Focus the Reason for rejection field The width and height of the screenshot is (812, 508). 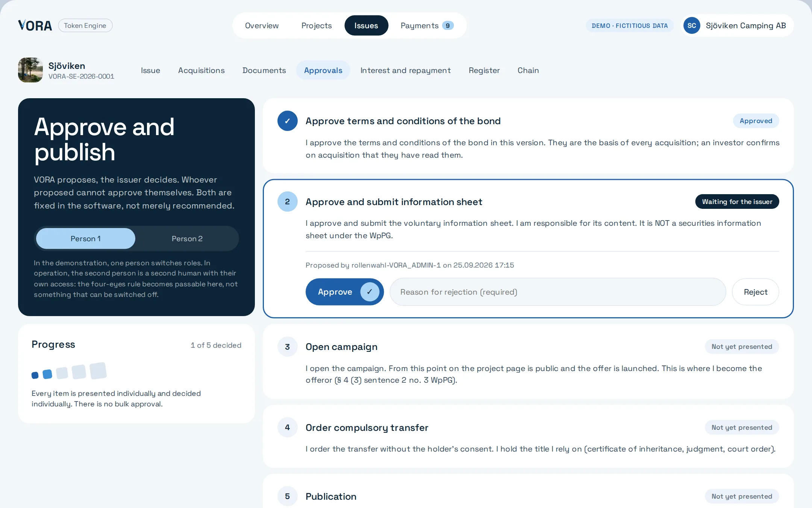tap(558, 292)
